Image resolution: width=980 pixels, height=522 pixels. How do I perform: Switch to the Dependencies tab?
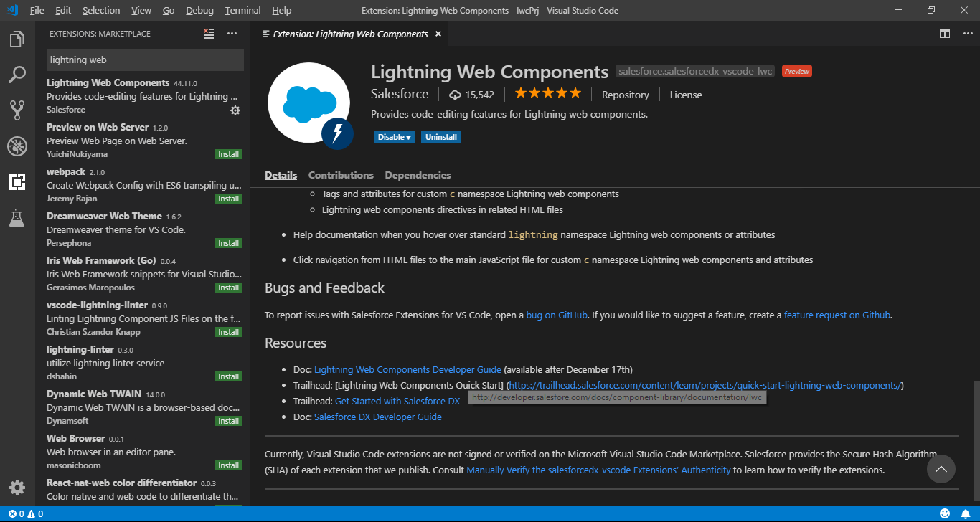pos(418,175)
